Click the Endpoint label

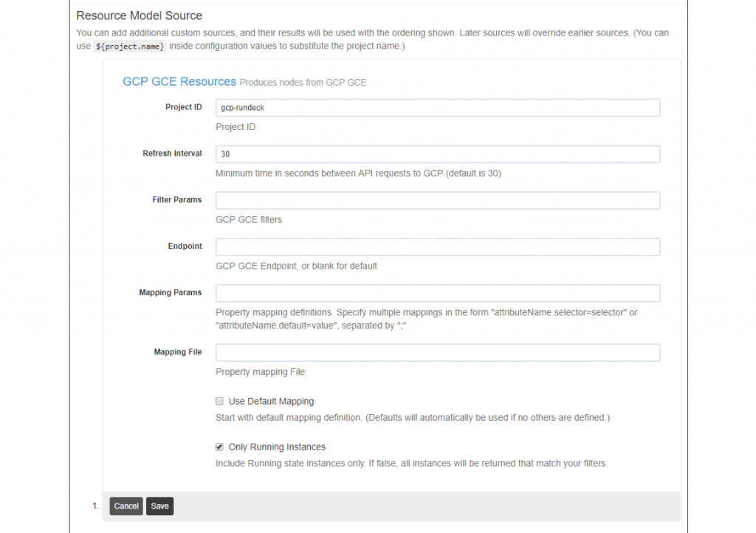coord(185,246)
